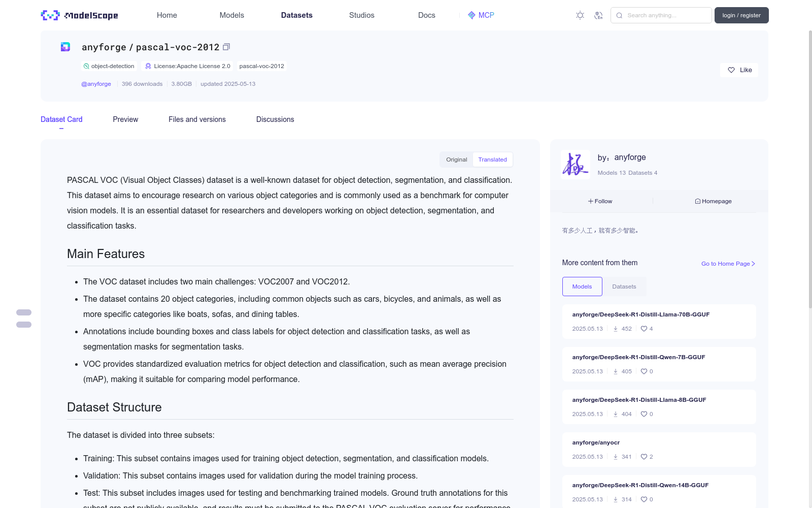Switch language with the translate icon
Image resolution: width=812 pixels, height=508 pixels.
pyautogui.click(x=598, y=15)
